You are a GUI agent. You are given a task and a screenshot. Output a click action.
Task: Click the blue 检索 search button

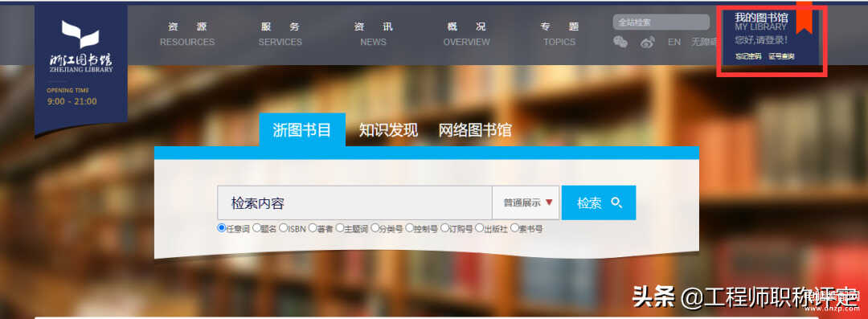[599, 202]
